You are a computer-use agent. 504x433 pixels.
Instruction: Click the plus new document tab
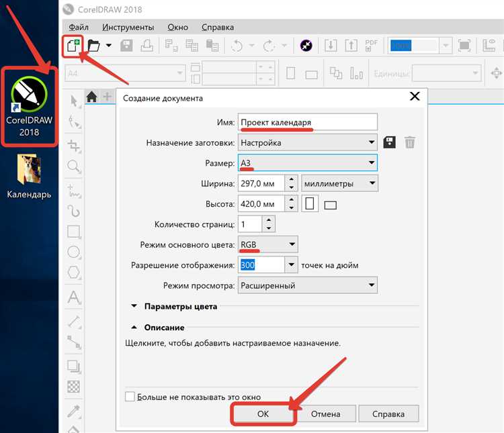coord(107,97)
